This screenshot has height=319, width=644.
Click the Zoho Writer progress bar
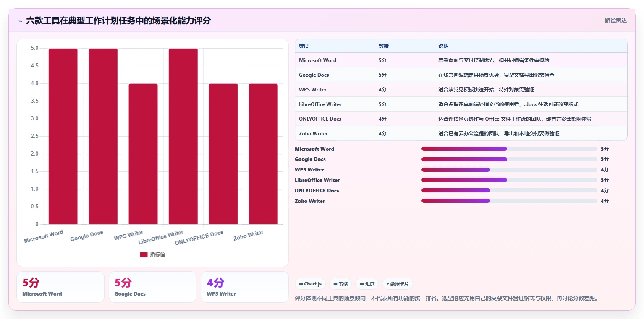pos(509,201)
